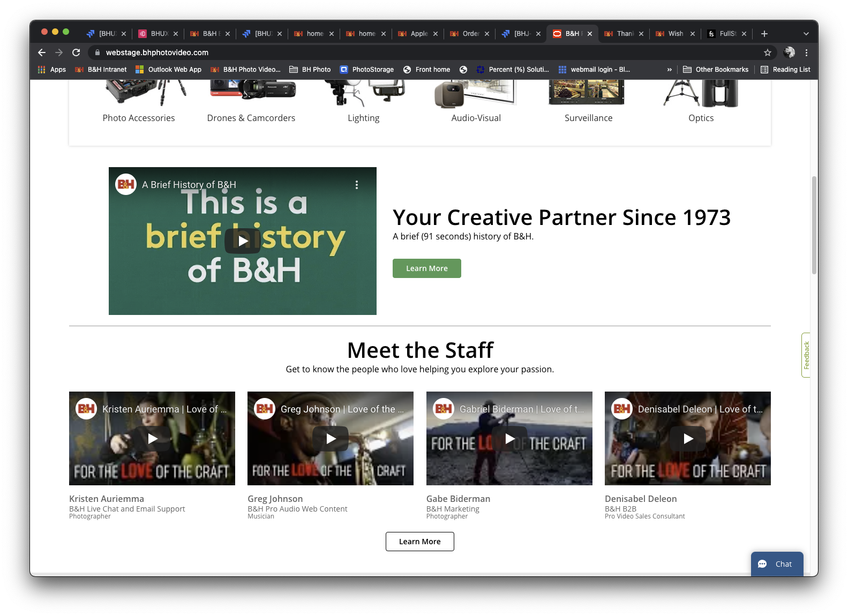The height and width of the screenshot is (616, 848).
Task: Open Chrome's three-dot menu
Action: click(x=806, y=52)
